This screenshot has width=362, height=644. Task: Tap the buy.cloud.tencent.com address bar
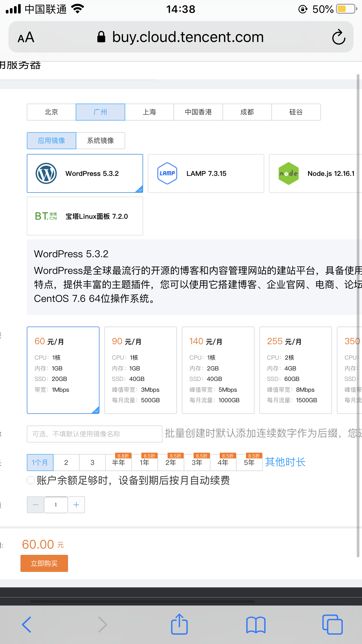(181, 37)
